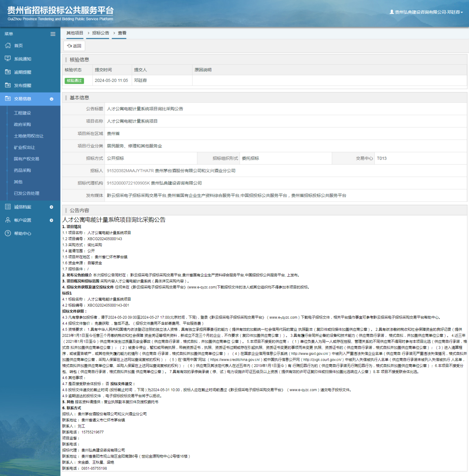The height and width of the screenshot is (476, 469).
Task: Click the green 核验通过 status badge
Action: [x=74, y=81]
